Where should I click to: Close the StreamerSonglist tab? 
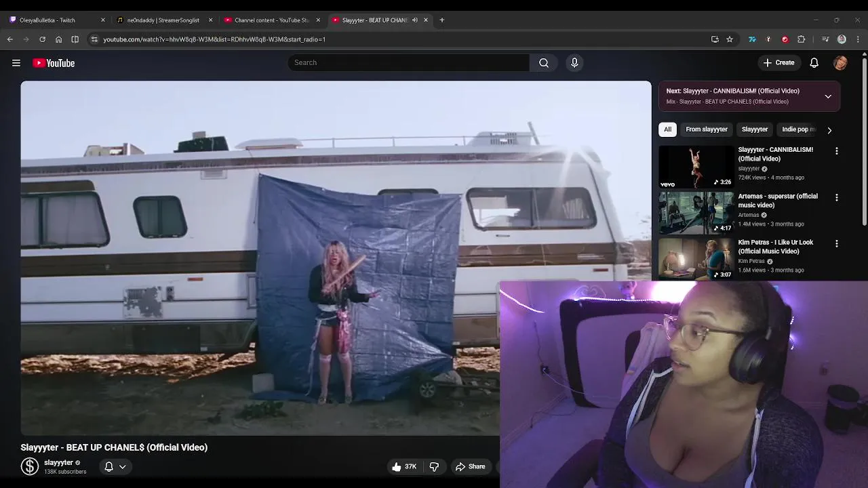pos(210,20)
